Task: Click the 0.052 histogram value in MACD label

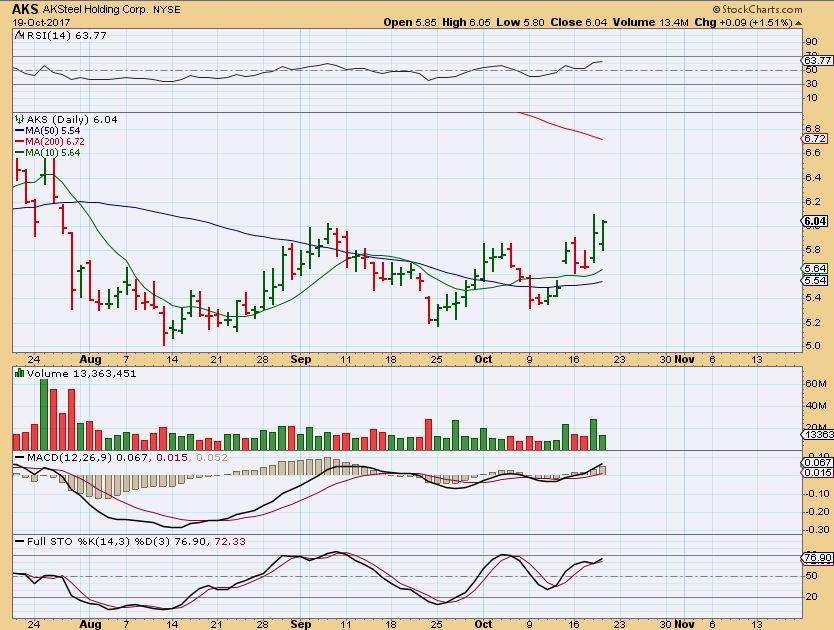Action: 212,458
